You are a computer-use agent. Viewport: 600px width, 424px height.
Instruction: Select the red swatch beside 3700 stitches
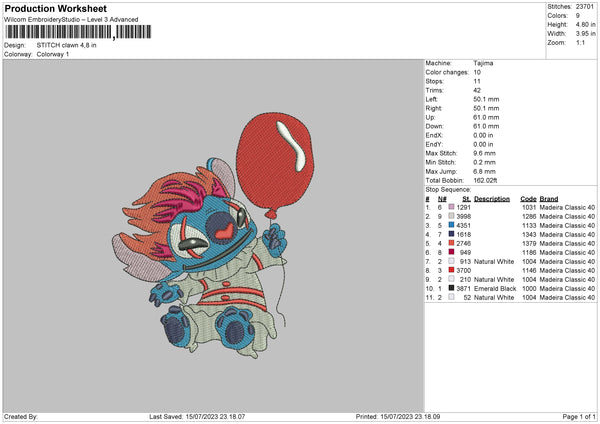(452, 270)
